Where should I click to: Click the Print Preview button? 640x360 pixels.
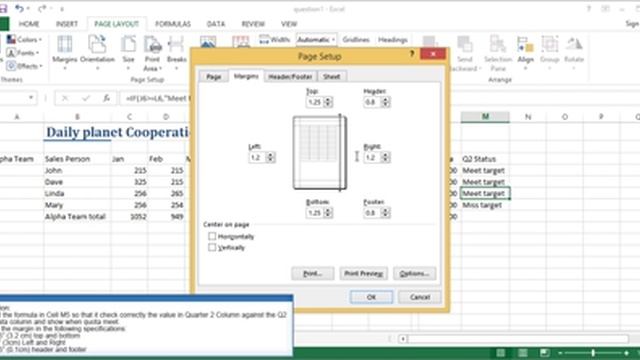(x=363, y=273)
